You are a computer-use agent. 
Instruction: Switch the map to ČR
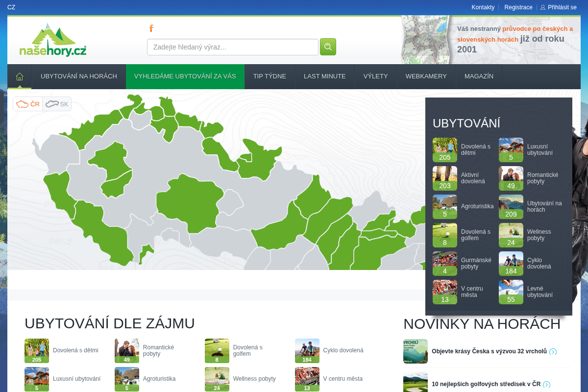28,104
